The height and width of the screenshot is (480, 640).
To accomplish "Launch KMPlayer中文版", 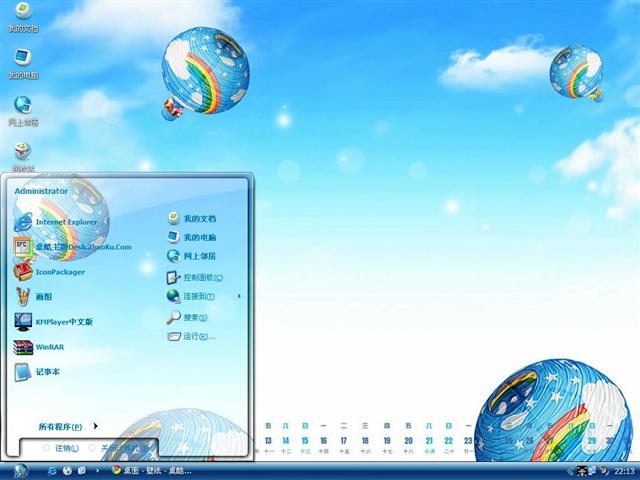I will pos(53,322).
